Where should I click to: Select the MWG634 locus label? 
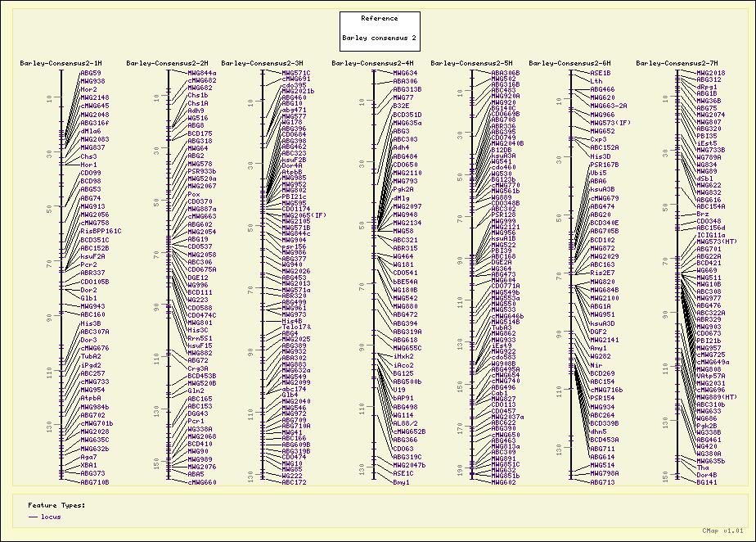(405, 73)
